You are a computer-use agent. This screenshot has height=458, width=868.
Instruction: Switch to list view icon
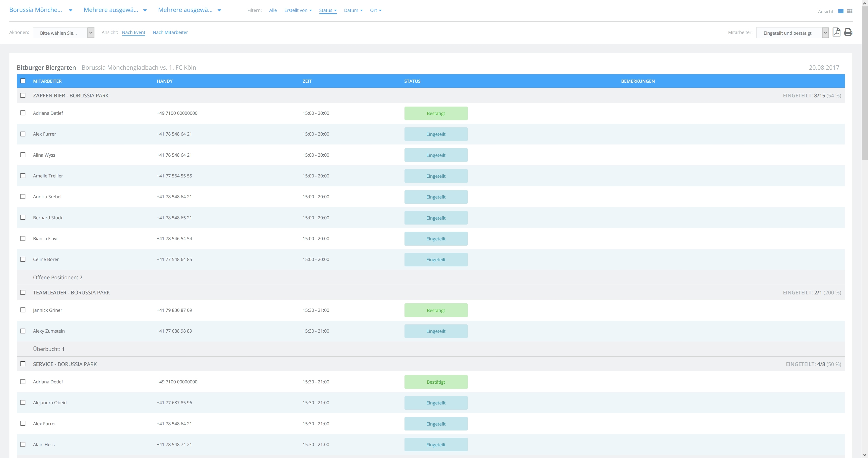point(841,11)
